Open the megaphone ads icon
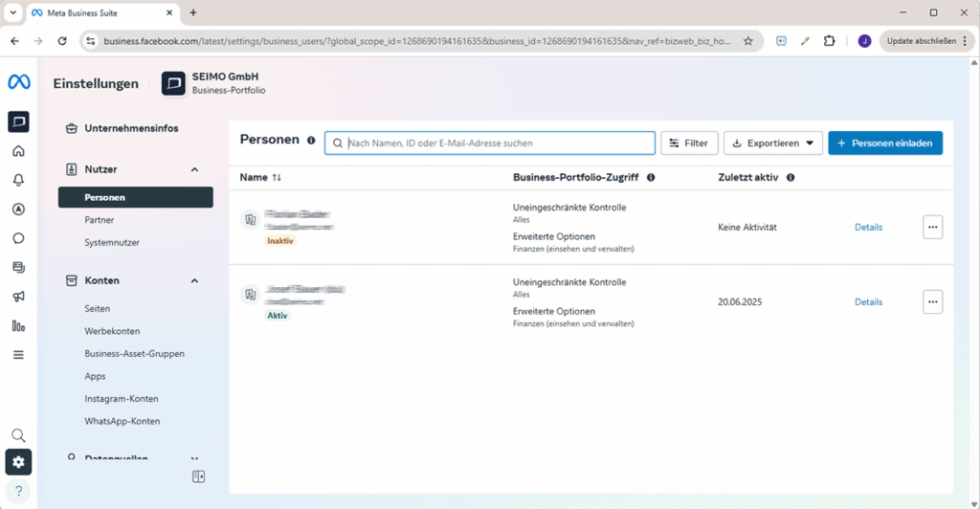Screen dimensions: 980x509 pos(19,297)
